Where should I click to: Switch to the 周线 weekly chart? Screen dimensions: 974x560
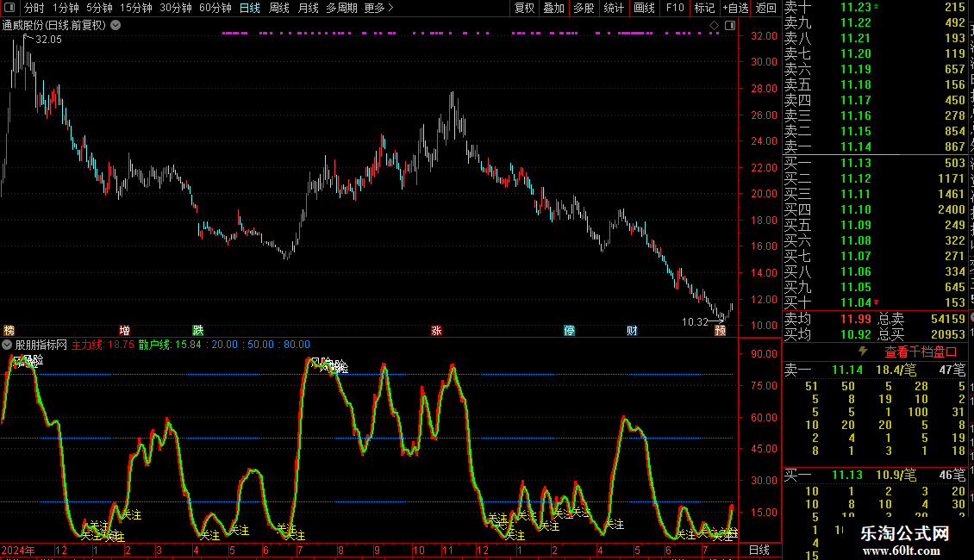click(279, 8)
